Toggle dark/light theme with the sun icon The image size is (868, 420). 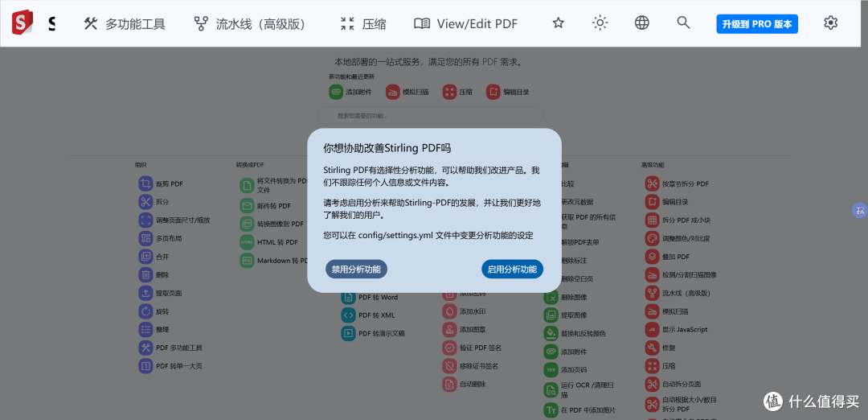click(x=600, y=23)
